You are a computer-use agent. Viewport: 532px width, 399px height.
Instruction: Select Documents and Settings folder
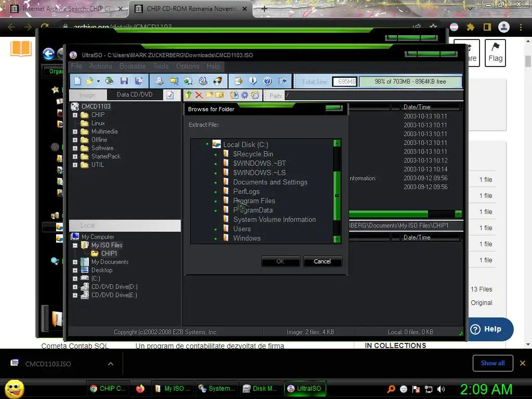[x=270, y=182]
